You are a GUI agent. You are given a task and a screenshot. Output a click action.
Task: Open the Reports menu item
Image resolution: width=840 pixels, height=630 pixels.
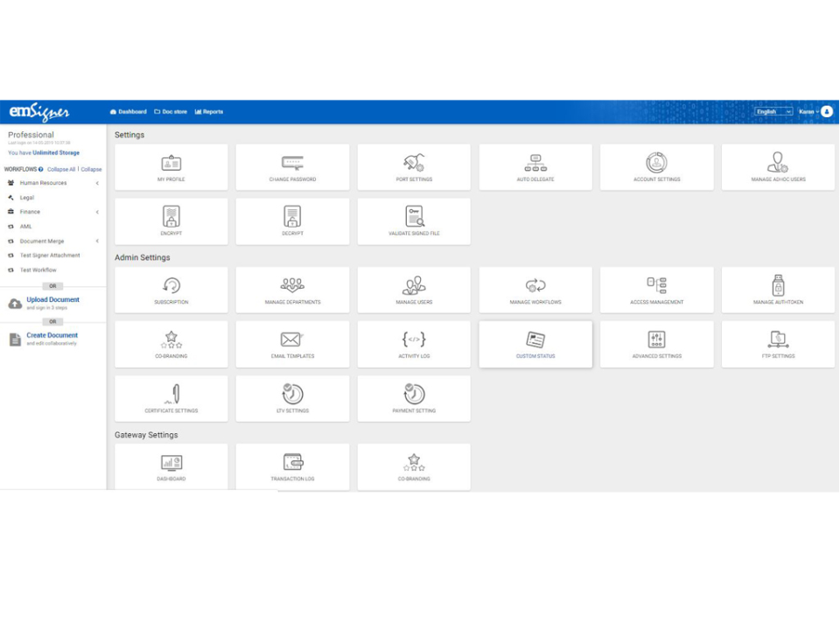tap(211, 112)
